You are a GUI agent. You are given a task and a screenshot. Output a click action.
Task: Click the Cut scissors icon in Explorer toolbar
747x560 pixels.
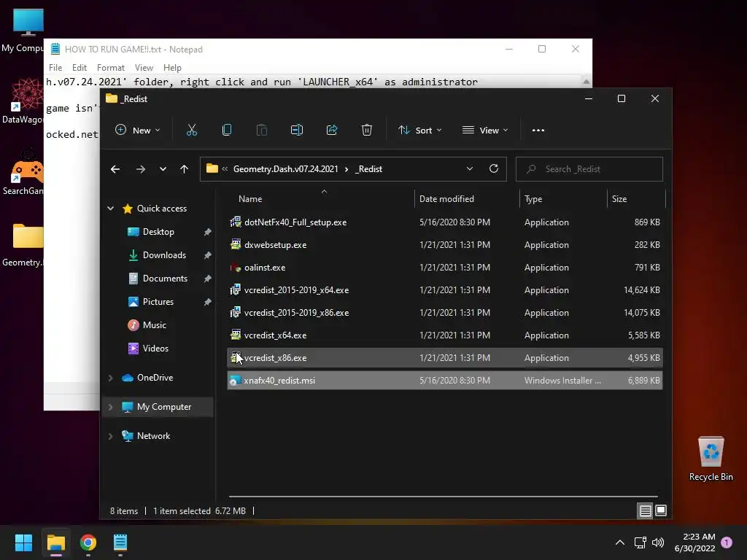point(192,130)
